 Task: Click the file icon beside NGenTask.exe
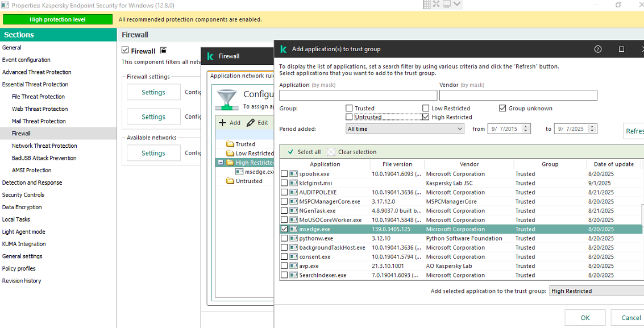tap(293, 211)
